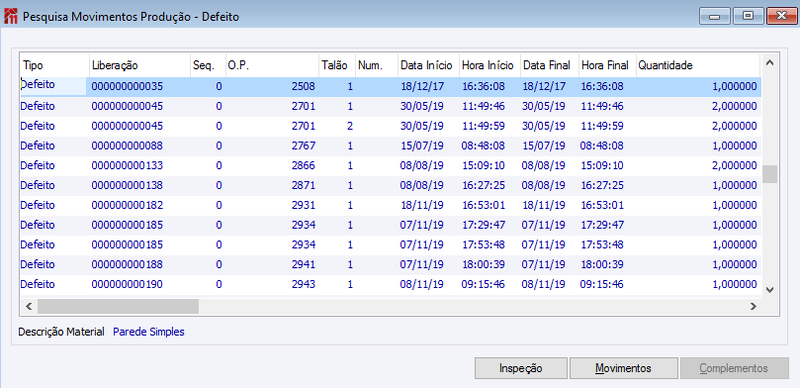This screenshot has height=388, width=800.
Task: Click Parede Simples material description text
Action: click(x=148, y=332)
